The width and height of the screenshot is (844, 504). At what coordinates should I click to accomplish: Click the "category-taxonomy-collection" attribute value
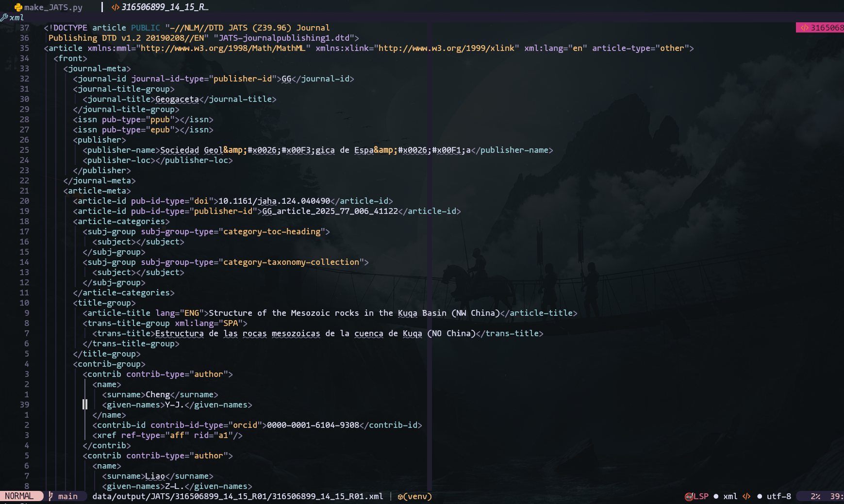291,262
